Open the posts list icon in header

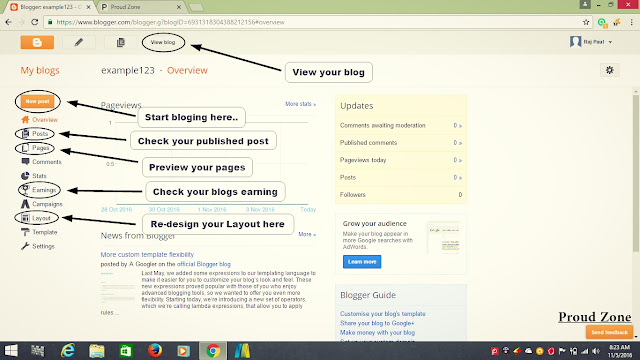[120, 42]
